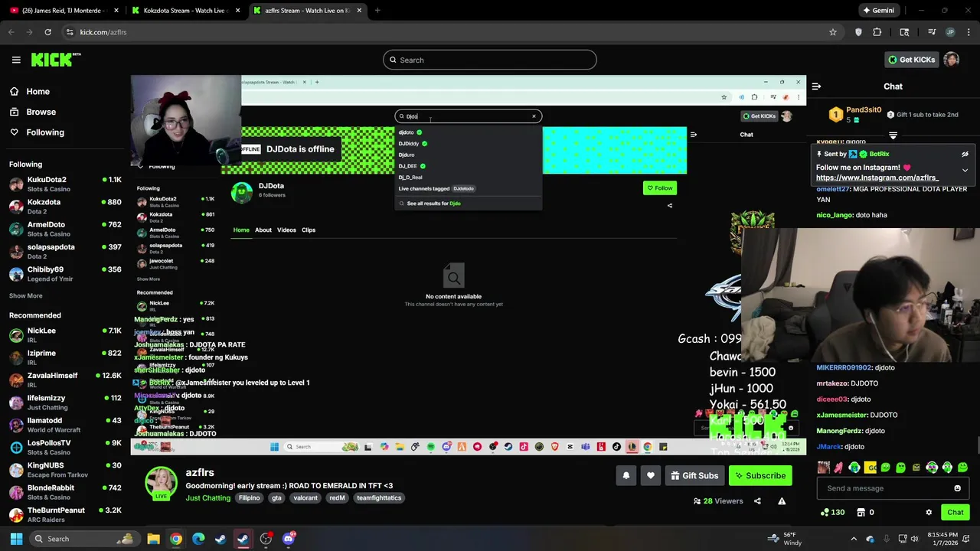The height and width of the screenshot is (551, 980).
Task: Open KukuDota2 channel from Following list
Action: (x=65, y=184)
